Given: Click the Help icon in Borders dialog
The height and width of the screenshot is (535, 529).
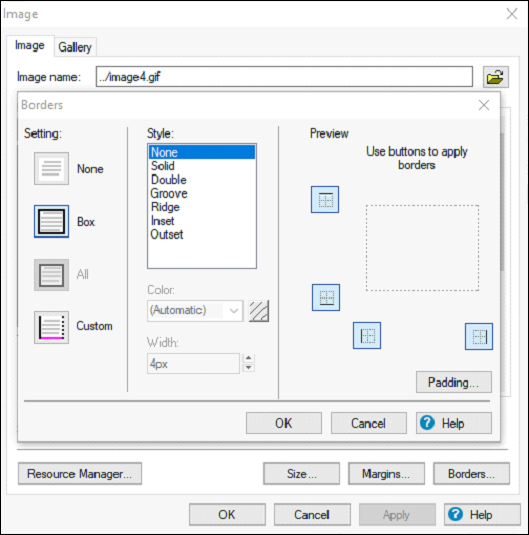Looking at the screenshot, I should pos(427,423).
